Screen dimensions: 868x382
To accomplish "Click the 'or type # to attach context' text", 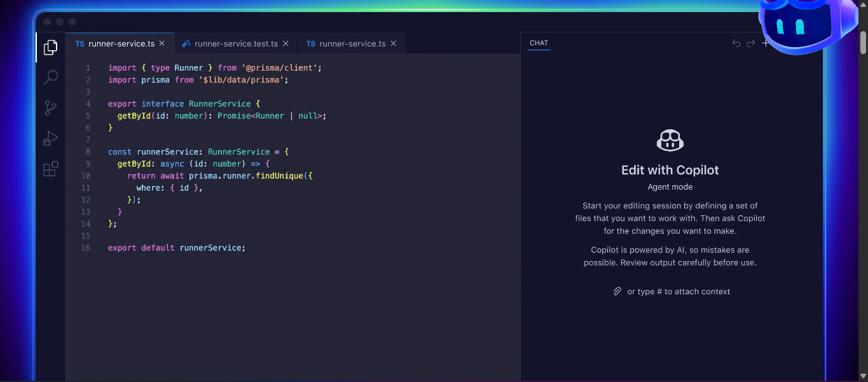I will (679, 292).
